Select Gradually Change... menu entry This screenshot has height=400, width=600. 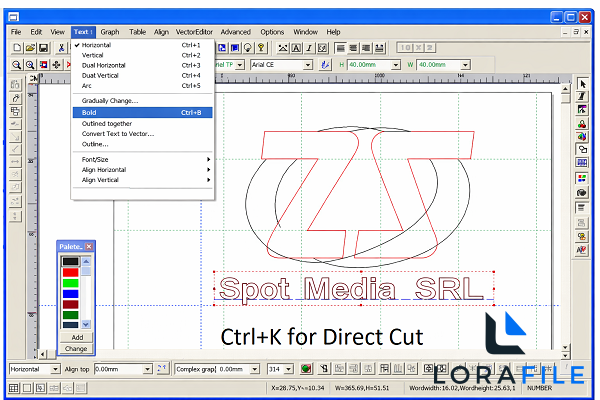(x=142, y=101)
